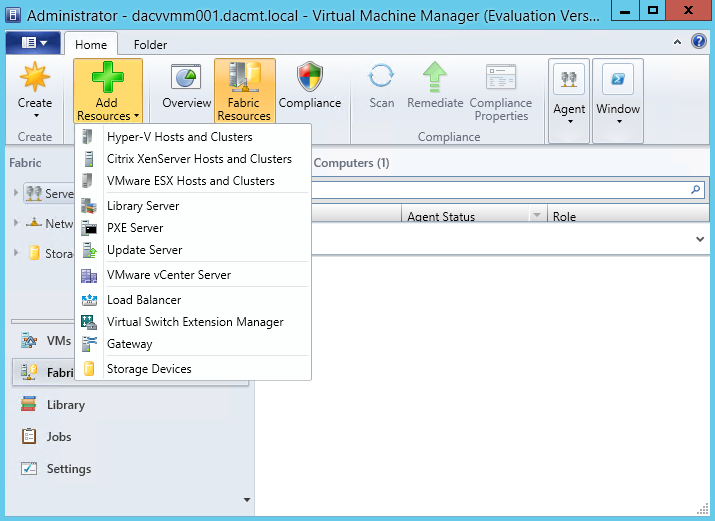This screenshot has height=521, width=715.
Task: Choose VMware ESX Hosts and Clusters
Action: 193,181
